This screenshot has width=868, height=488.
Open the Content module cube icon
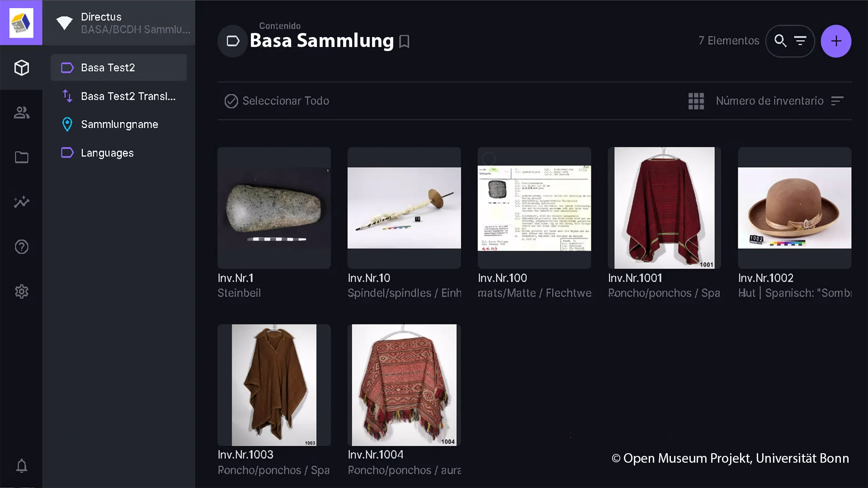pyautogui.click(x=21, y=68)
